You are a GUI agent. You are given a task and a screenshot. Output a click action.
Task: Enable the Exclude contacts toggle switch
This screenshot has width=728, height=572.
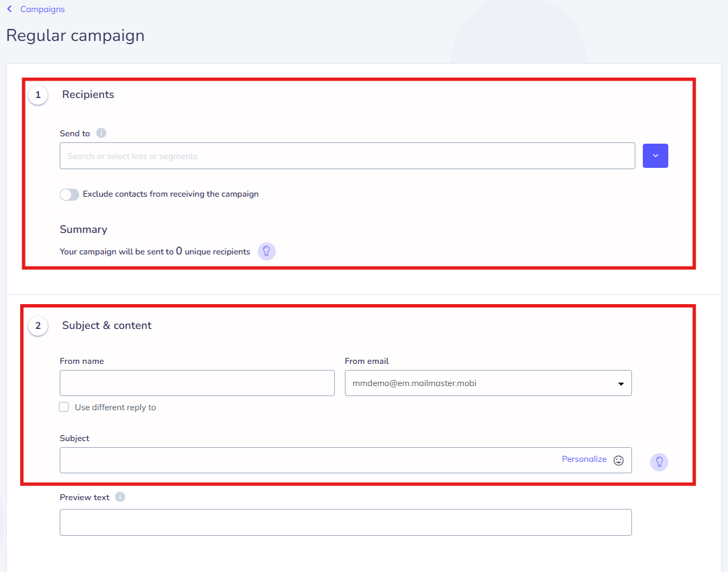[69, 195]
